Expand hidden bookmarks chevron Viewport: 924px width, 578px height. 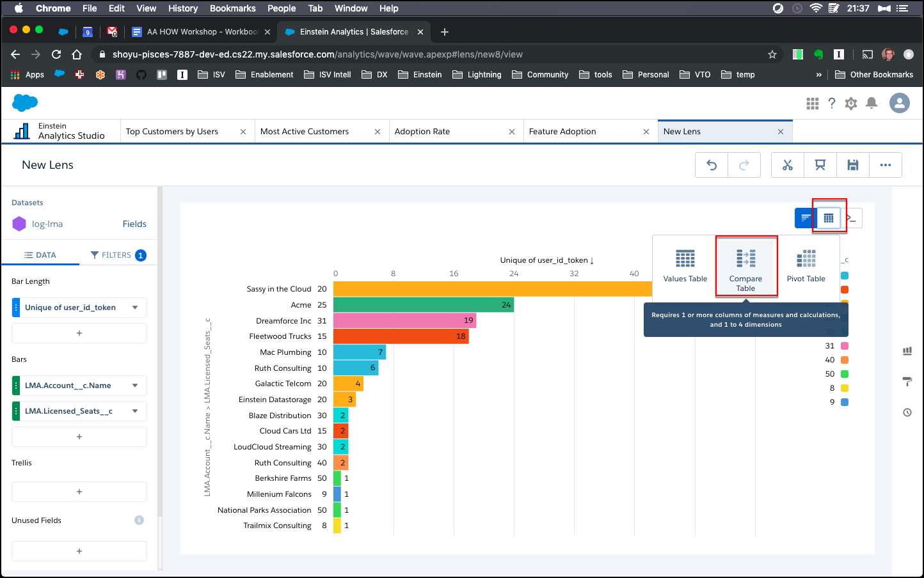(818, 75)
